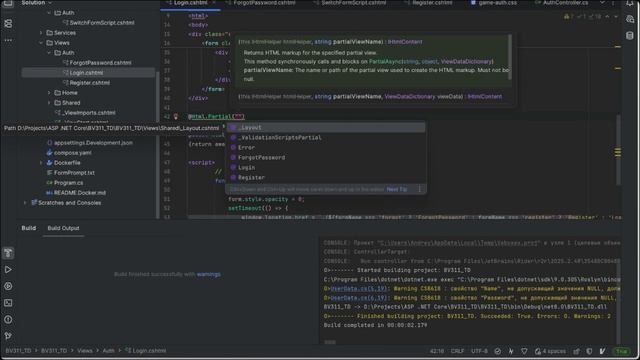The image size is (640, 360).
Task: Choose ForgotPassword in completion list
Action: pyautogui.click(x=326, y=158)
